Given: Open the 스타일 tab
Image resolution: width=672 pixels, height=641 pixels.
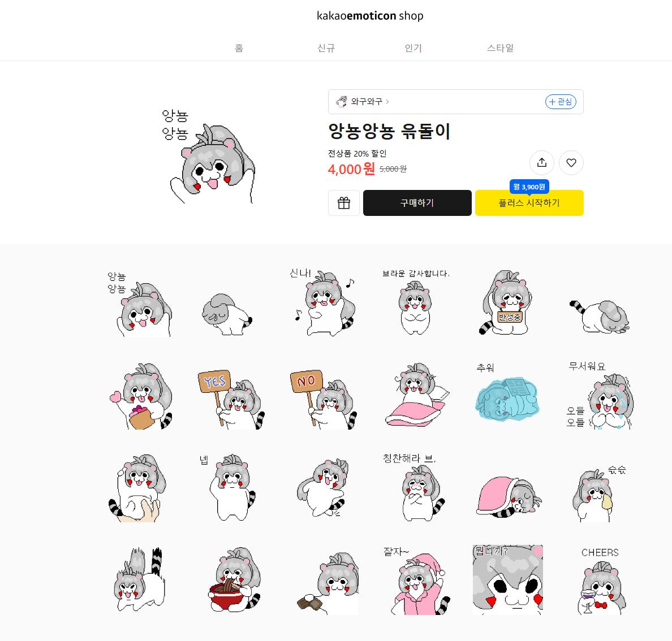Looking at the screenshot, I should click(x=500, y=48).
